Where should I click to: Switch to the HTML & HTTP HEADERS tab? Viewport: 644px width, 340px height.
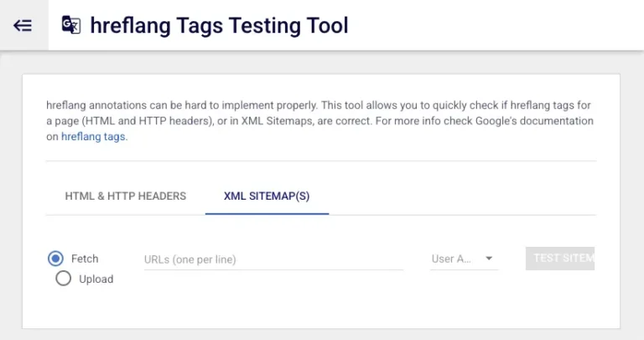(x=125, y=196)
